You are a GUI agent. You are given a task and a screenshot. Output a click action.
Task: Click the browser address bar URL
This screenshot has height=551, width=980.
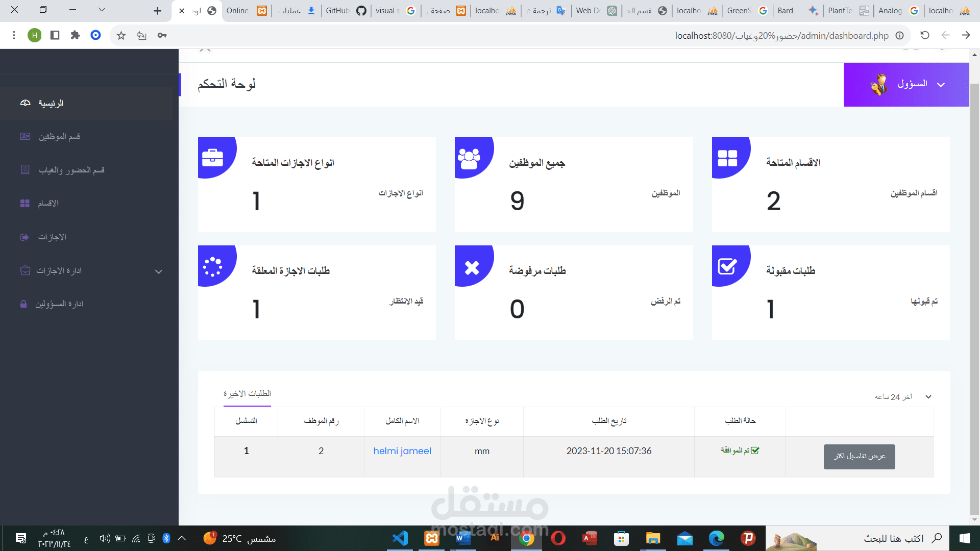781,36
